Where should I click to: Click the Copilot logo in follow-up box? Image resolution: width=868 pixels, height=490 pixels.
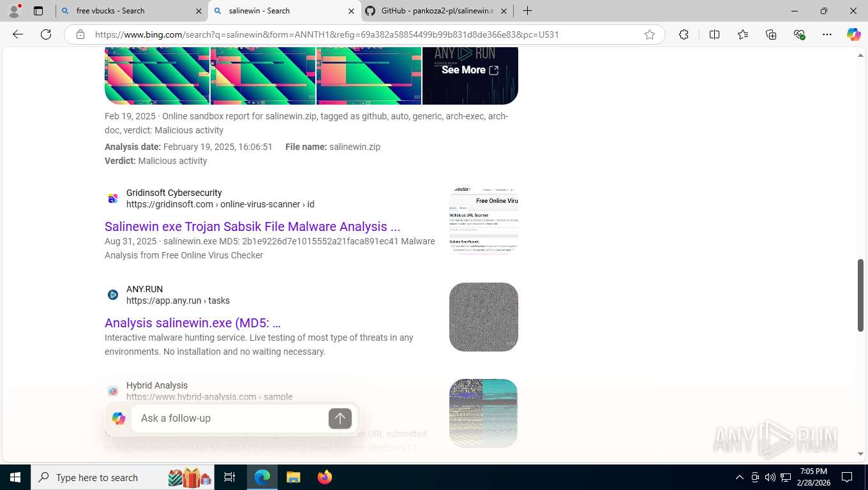(x=119, y=419)
